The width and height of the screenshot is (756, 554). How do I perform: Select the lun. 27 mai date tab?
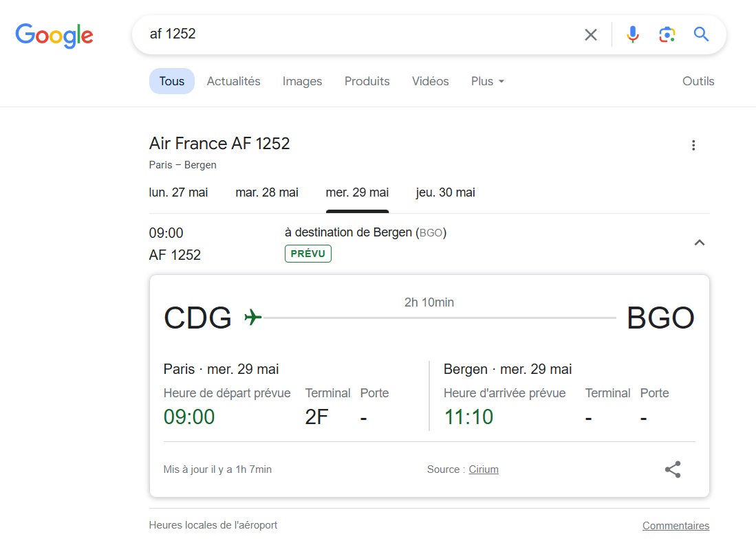(178, 192)
